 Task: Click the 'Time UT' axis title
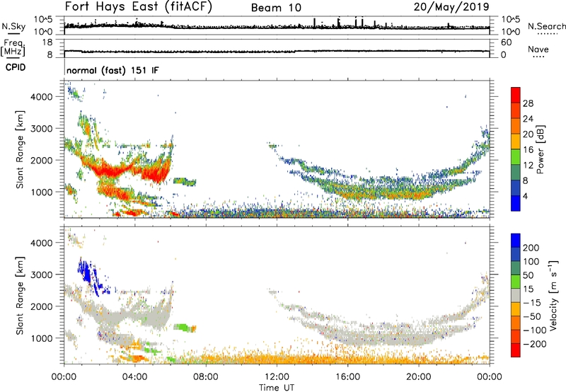coord(277,388)
